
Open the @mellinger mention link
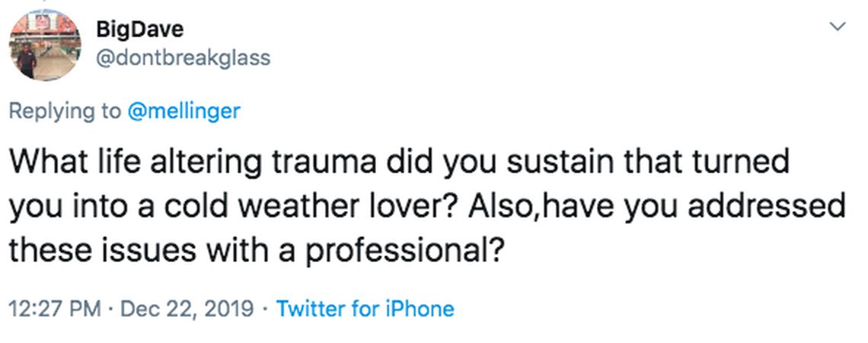pos(183,111)
